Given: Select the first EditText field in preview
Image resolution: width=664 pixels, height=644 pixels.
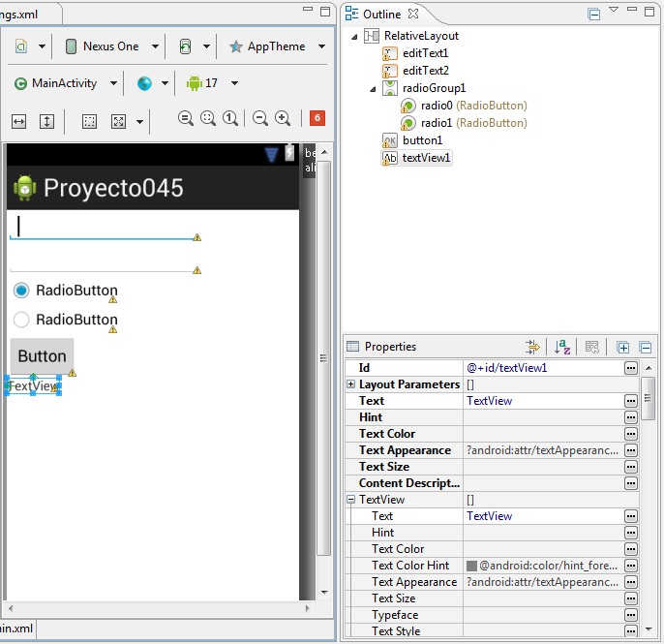Looking at the screenshot, I should pos(106,229).
